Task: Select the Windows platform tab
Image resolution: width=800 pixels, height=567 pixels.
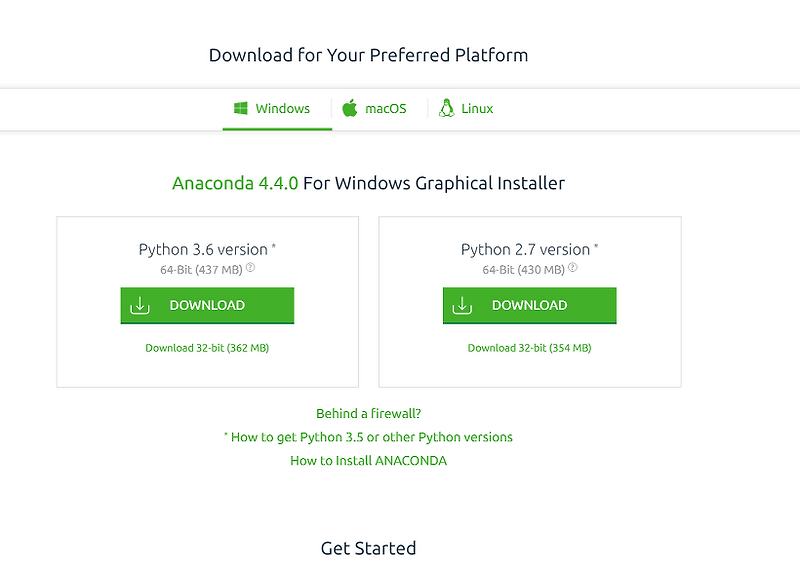Action: click(277, 109)
